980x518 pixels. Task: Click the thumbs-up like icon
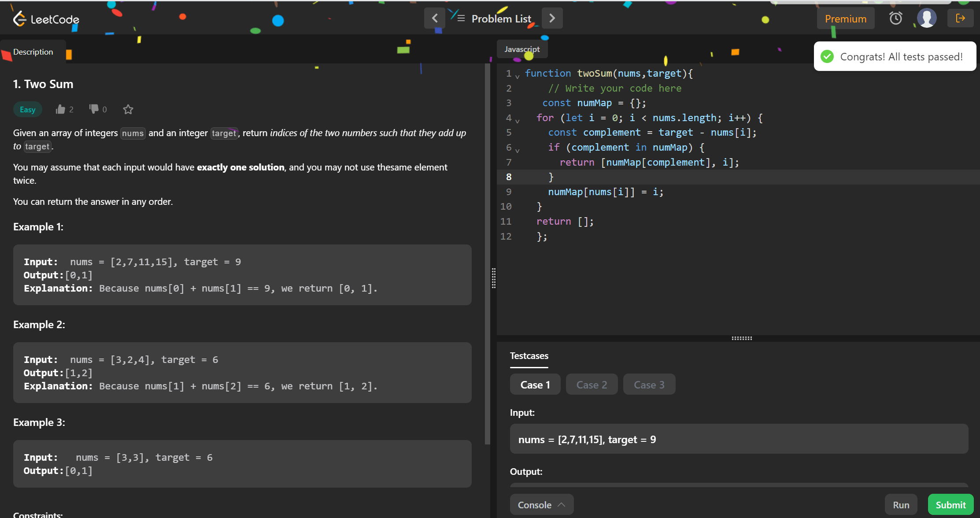coord(60,109)
